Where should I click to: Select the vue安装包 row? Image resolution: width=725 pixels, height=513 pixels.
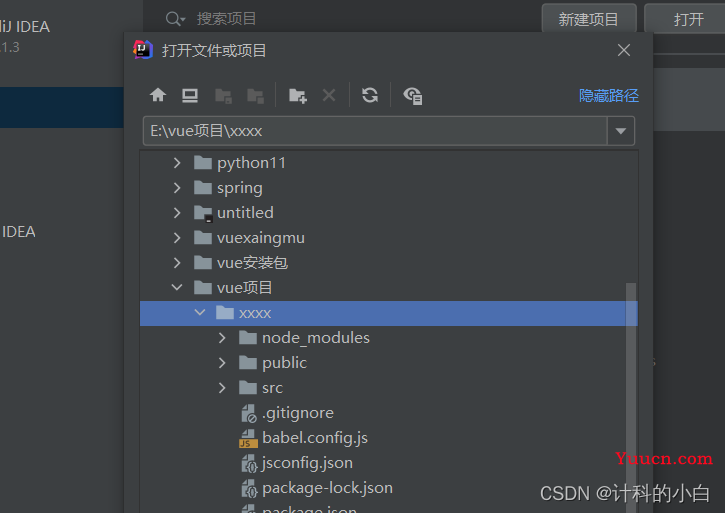coord(389,263)
